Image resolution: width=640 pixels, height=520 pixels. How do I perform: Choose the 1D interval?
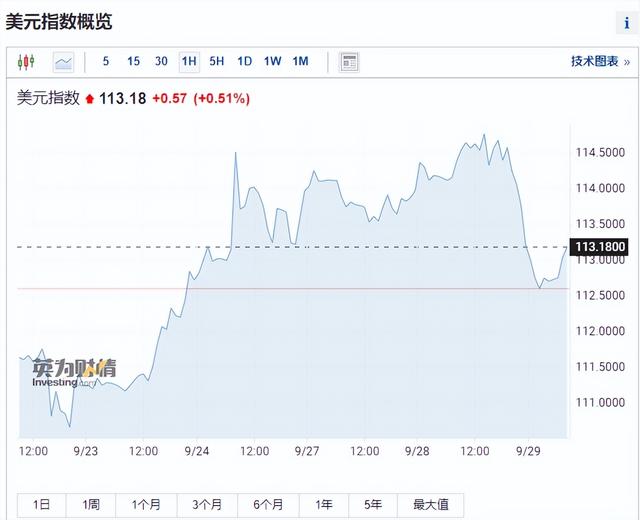[x=244, y=62]
